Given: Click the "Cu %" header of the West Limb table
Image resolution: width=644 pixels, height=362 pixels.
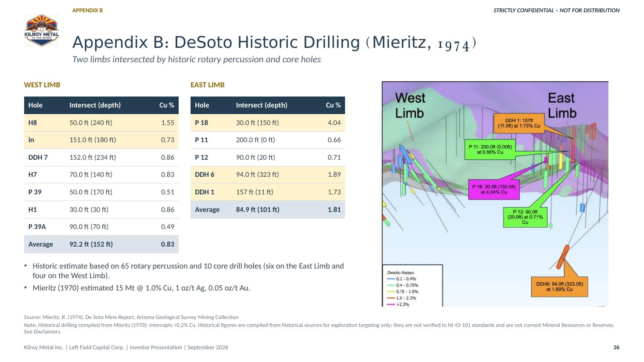Looking at the screenshot, I should pos(167,105).
